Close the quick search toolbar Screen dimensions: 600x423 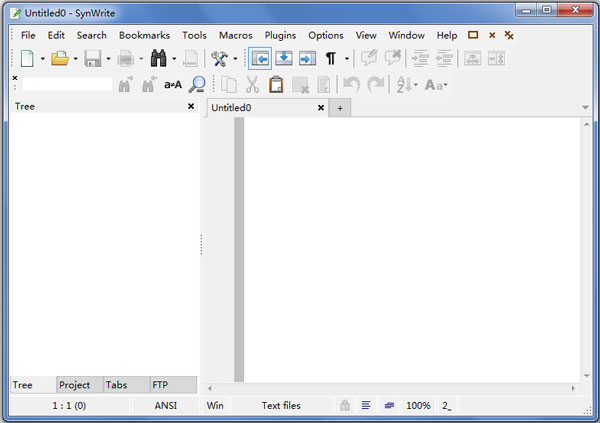click(15, 78)
